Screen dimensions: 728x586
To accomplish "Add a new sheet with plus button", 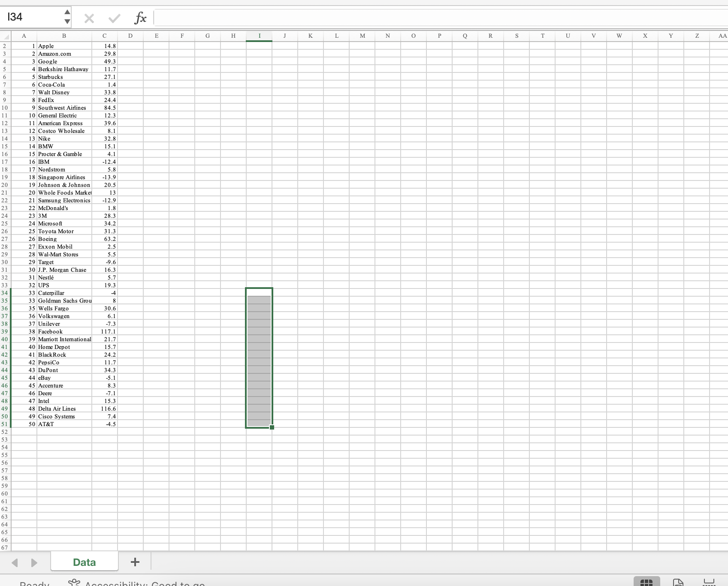I will click(x=135, y=562).
